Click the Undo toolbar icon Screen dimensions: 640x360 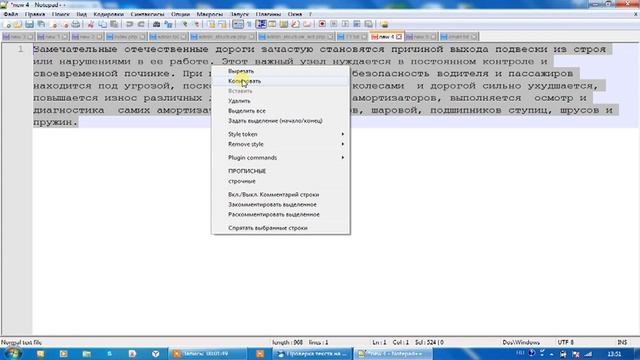tap(129, 24)
